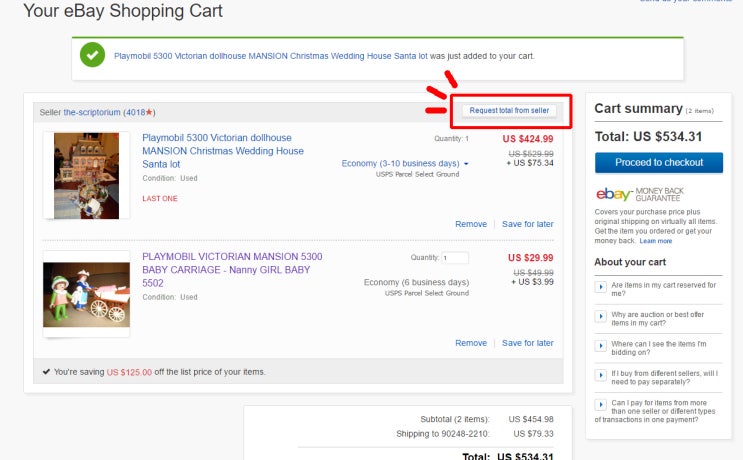Click Request total from seller button

510,110
